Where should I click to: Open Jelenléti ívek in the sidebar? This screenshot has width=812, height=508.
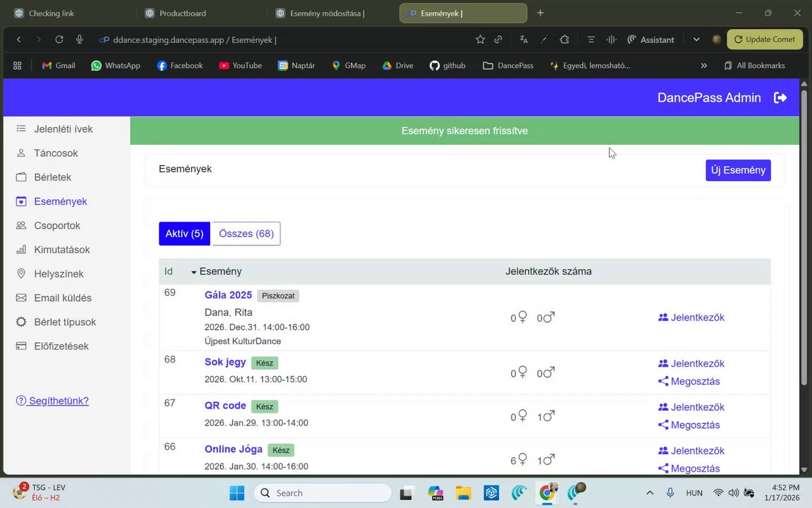pos(63,129)
